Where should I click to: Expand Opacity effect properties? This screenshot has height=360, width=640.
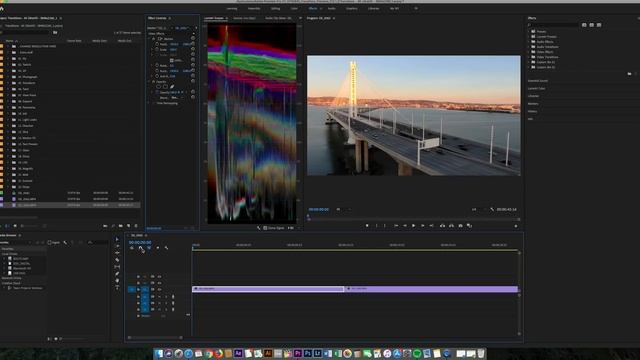click(x=149, y=82)
